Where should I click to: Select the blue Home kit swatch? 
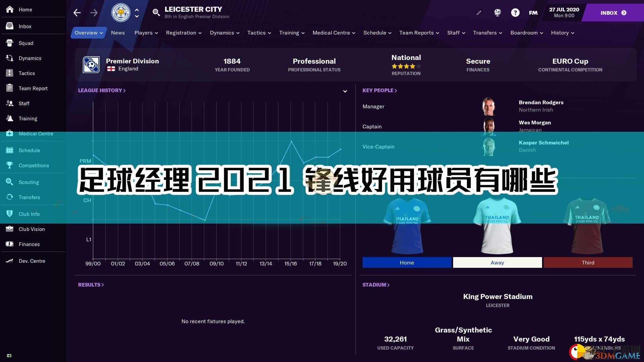407,262
